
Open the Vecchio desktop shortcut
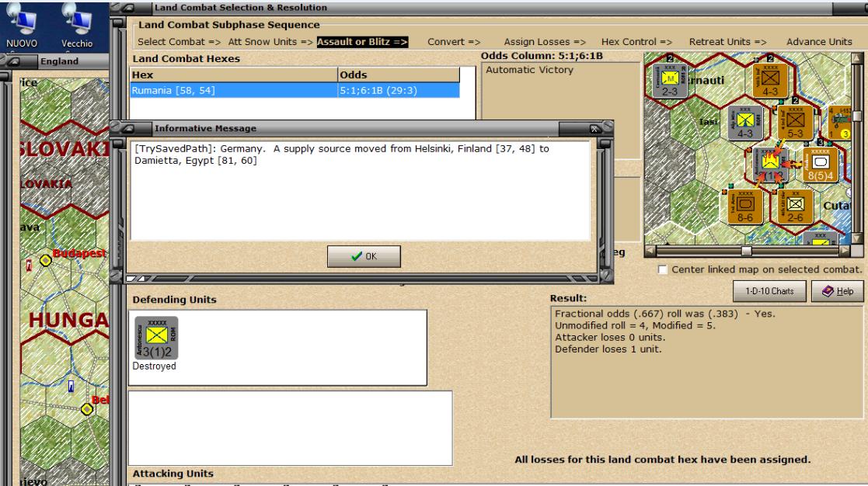(77, 26)
